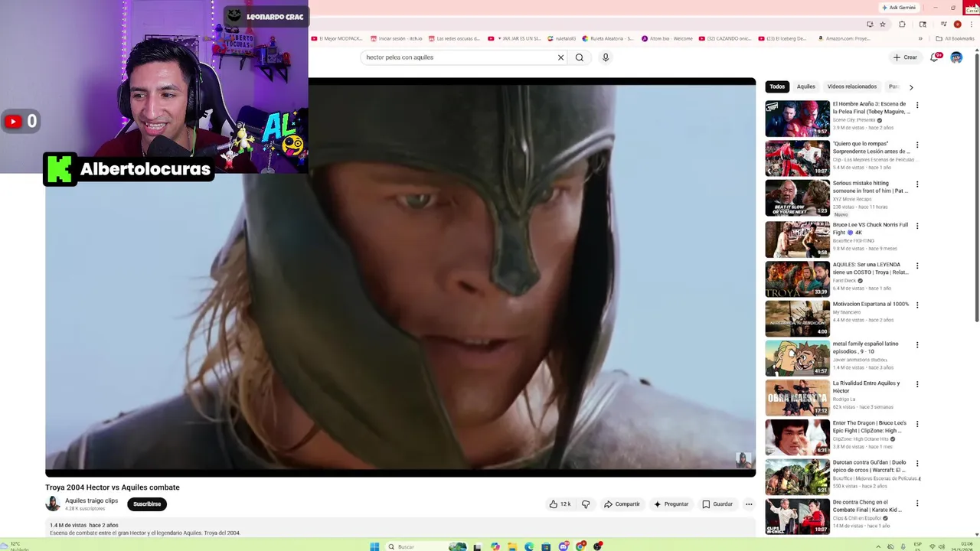Open La Rivalidad Entre Aquiles y Héctor

(866, 387)
